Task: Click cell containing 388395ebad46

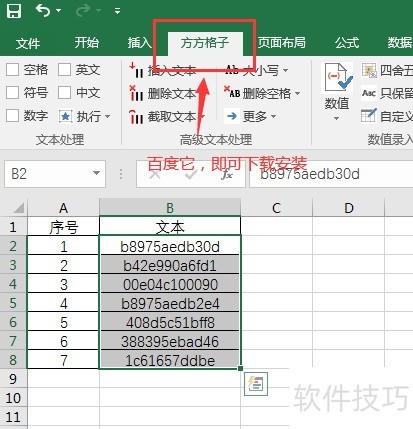Action: point(170,341)
